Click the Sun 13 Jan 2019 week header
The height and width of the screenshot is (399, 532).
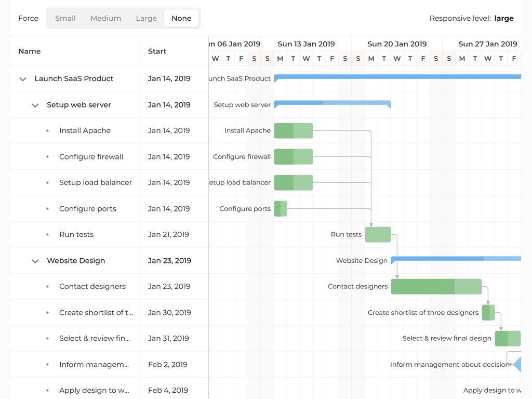click(x=306, y=44)
